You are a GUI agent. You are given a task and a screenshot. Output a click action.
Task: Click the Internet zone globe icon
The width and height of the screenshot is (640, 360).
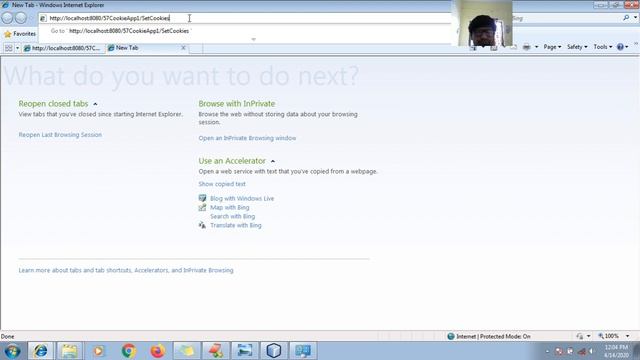451,336
